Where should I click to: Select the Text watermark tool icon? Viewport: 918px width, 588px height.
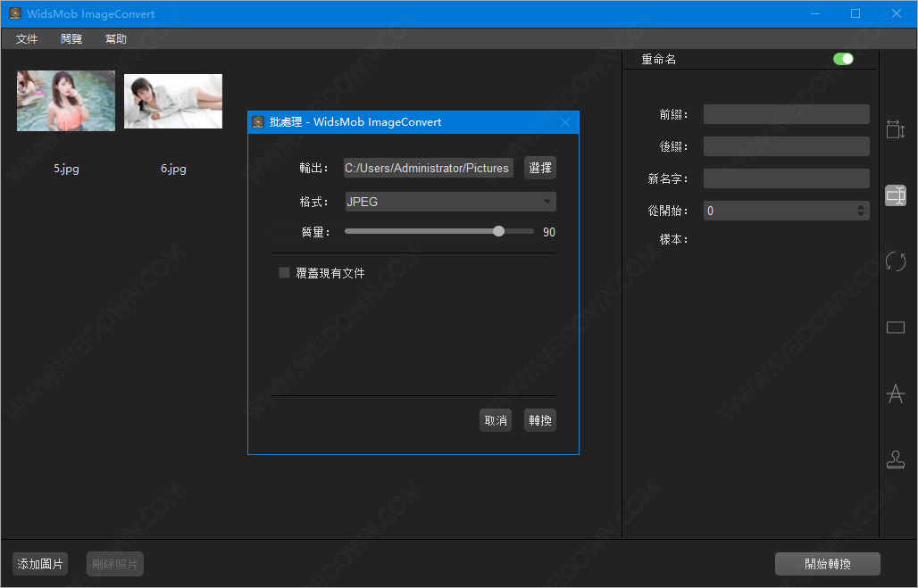895,393
